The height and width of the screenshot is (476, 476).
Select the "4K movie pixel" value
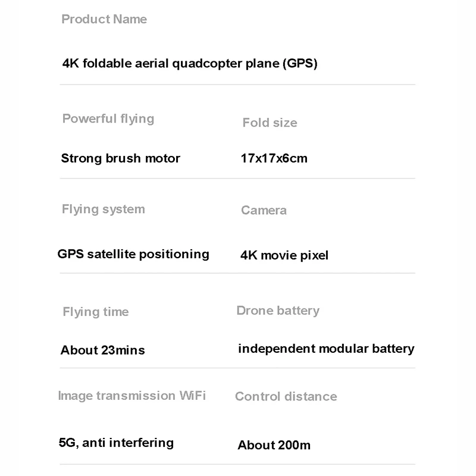click(x=284, y=255)
